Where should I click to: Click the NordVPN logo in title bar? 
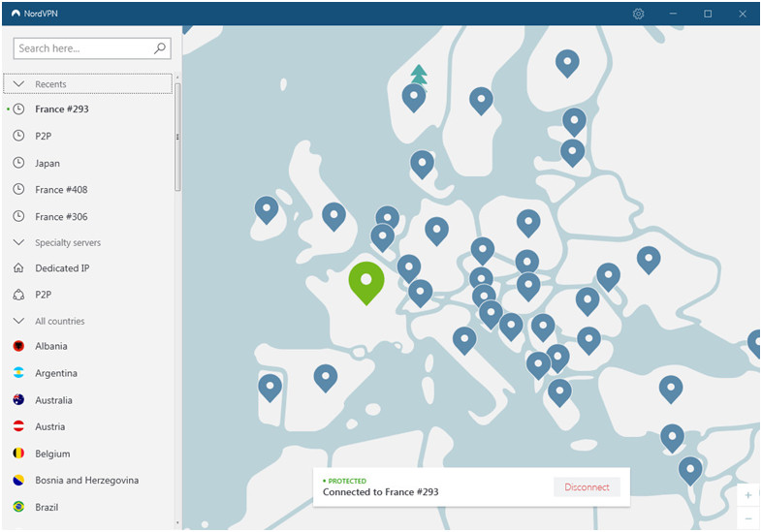coord(16,14)
